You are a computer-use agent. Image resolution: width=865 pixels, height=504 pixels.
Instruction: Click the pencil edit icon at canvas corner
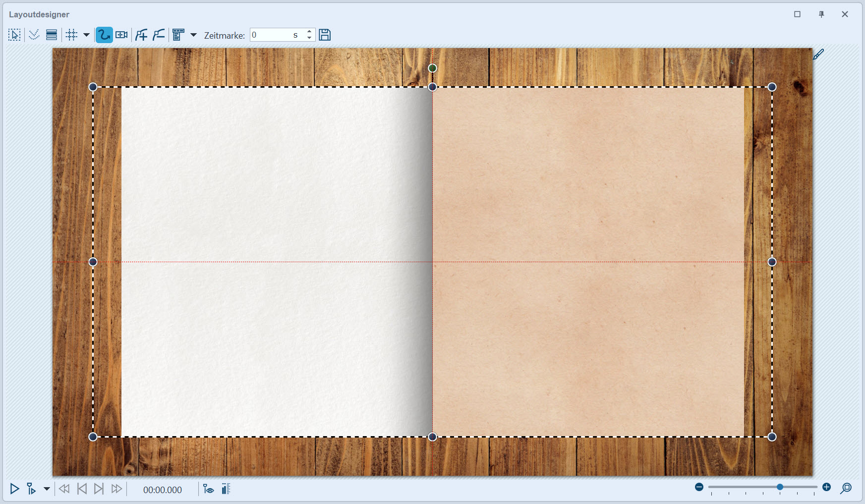[818, 54]
